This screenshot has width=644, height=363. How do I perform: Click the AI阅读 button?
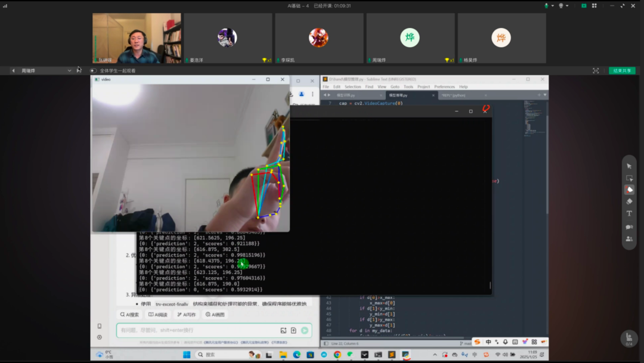(157, 315)
